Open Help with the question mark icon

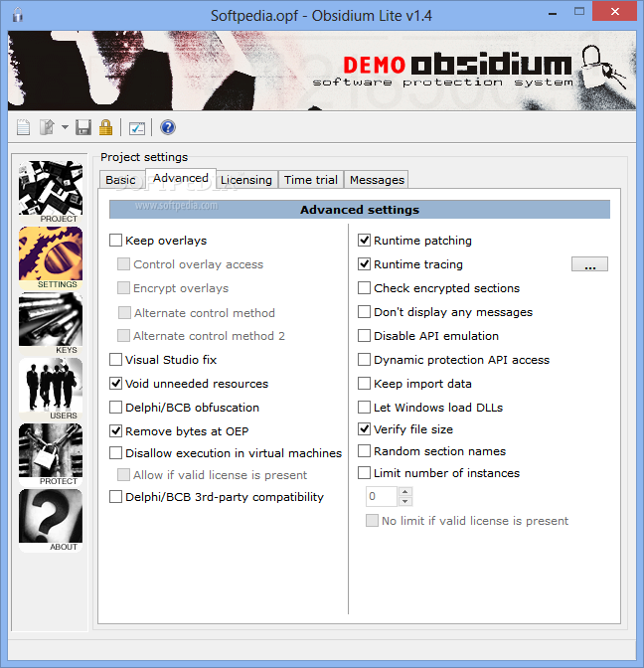pyautogui.click(x=168, y=127)
